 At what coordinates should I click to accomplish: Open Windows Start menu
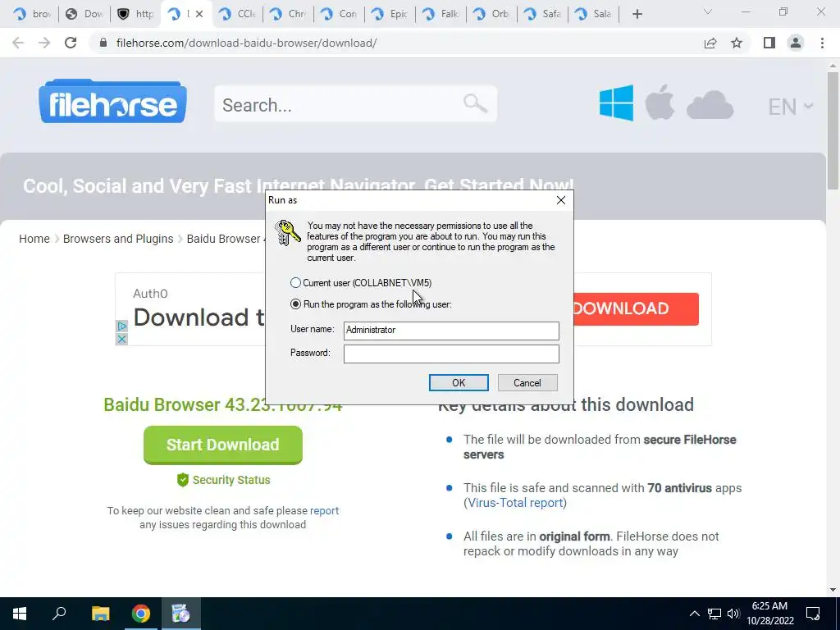20,614
